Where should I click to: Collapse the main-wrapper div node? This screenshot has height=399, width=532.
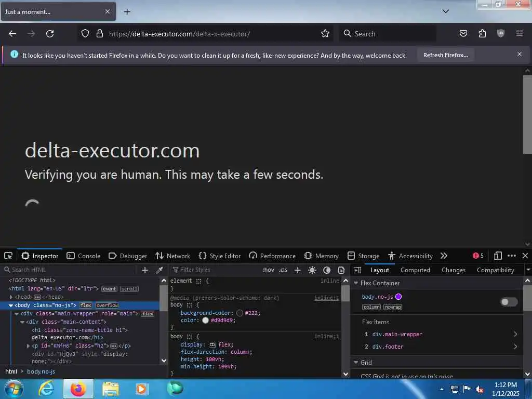(16, 313)
